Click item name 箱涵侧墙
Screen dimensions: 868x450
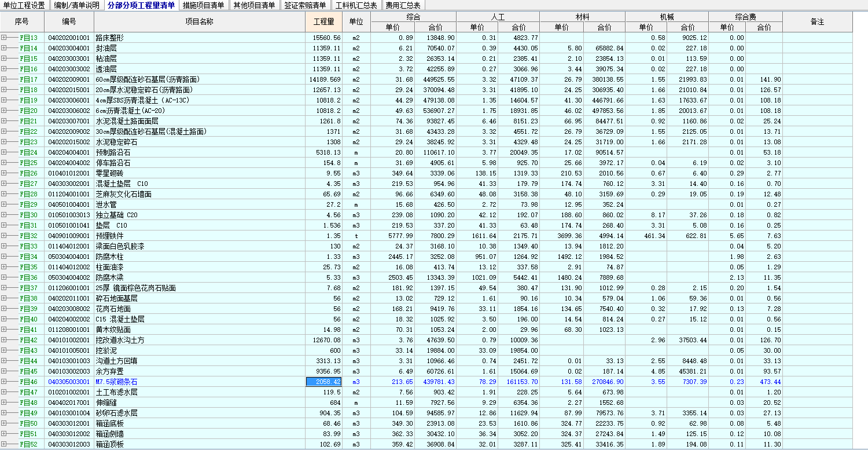[x=109, y=434]
